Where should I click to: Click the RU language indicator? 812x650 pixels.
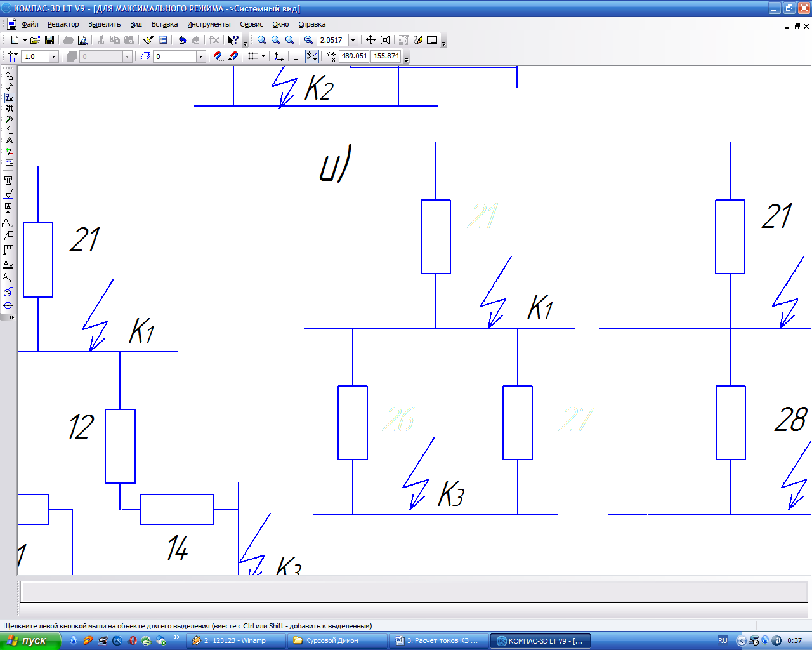click(723, 640)
